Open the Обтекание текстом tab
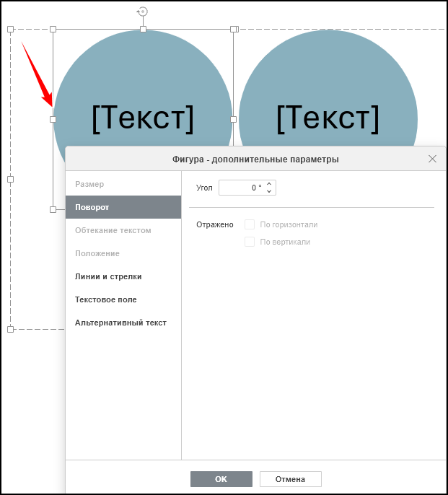This screenshot has width=448, height=495. pyautogui.click(x=123, y=230)
